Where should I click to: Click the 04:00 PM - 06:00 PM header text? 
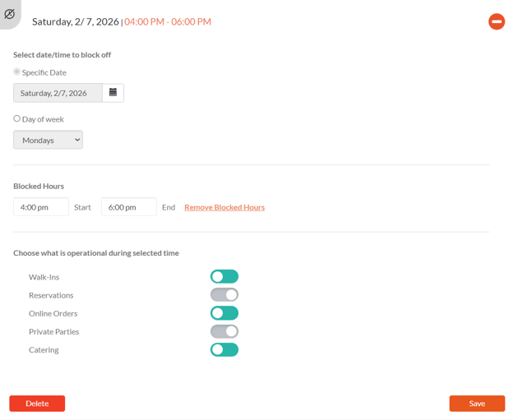[x=168, y=21]
